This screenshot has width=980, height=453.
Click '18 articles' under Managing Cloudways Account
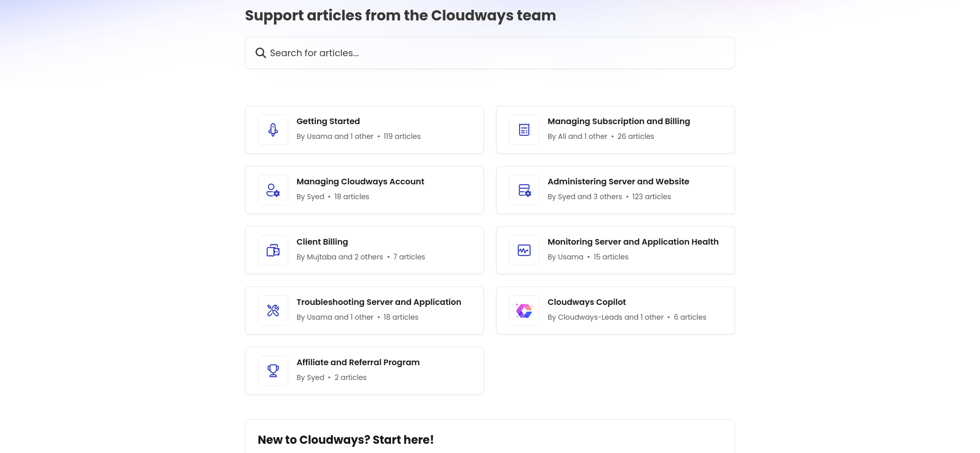click(352, 197)
